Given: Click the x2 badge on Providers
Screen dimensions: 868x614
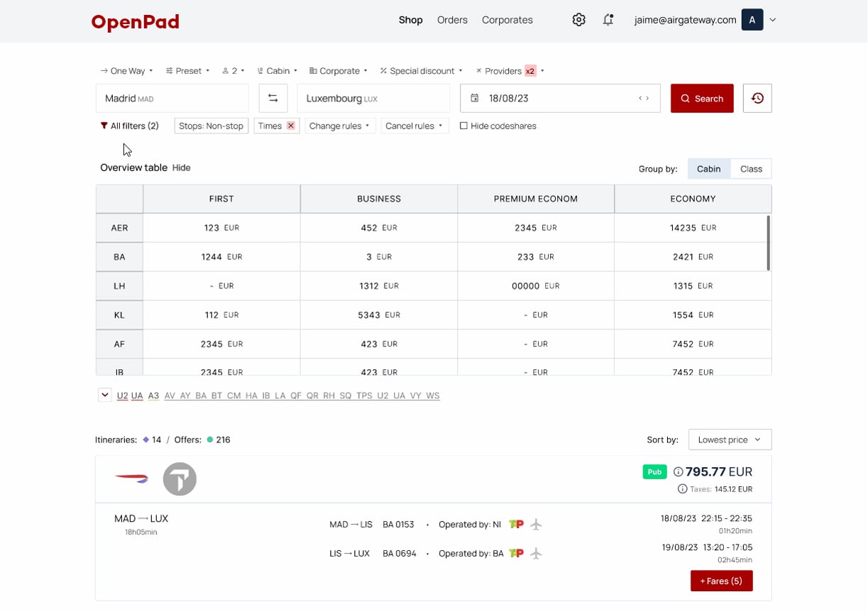Looking at the screenshot, I should (x=529, y=71).
